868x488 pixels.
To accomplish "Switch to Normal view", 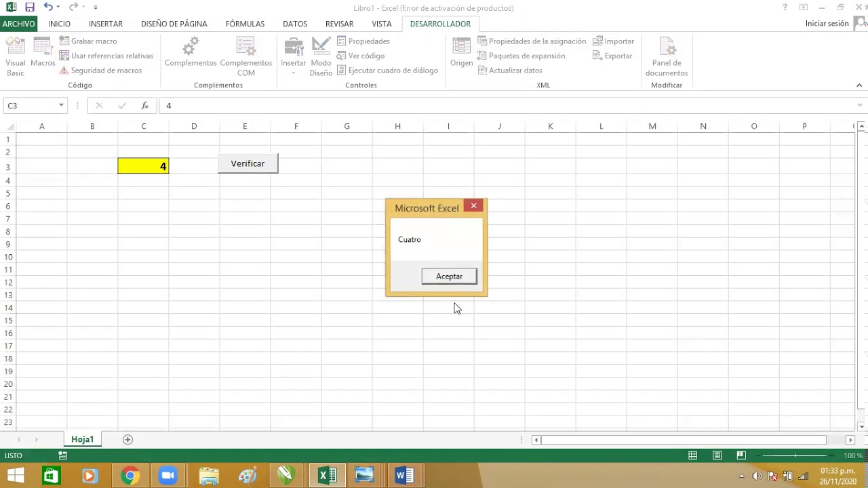I will [692, 455].
